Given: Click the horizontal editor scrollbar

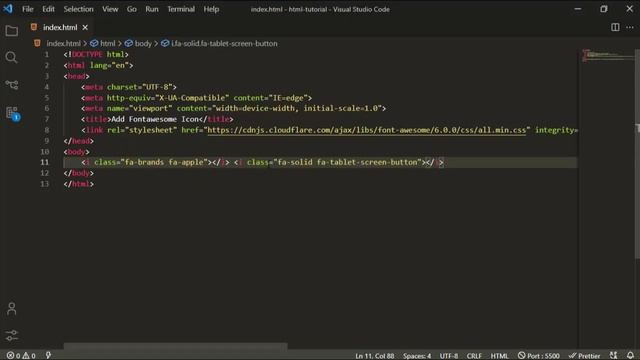Looking at the screenshot, I should pos(176,347).
